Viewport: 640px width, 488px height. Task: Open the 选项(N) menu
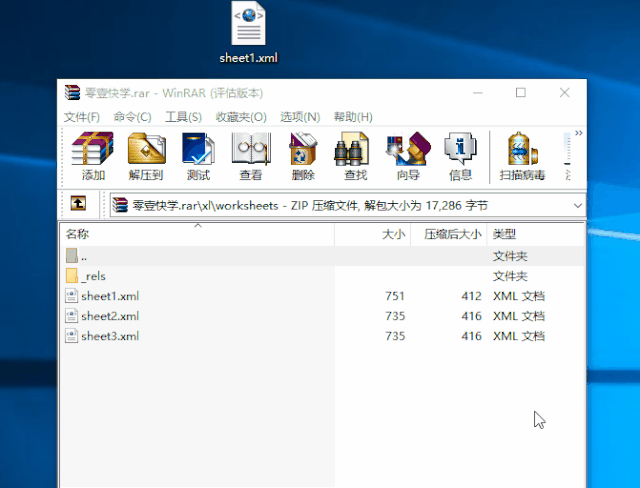[300, 117]
